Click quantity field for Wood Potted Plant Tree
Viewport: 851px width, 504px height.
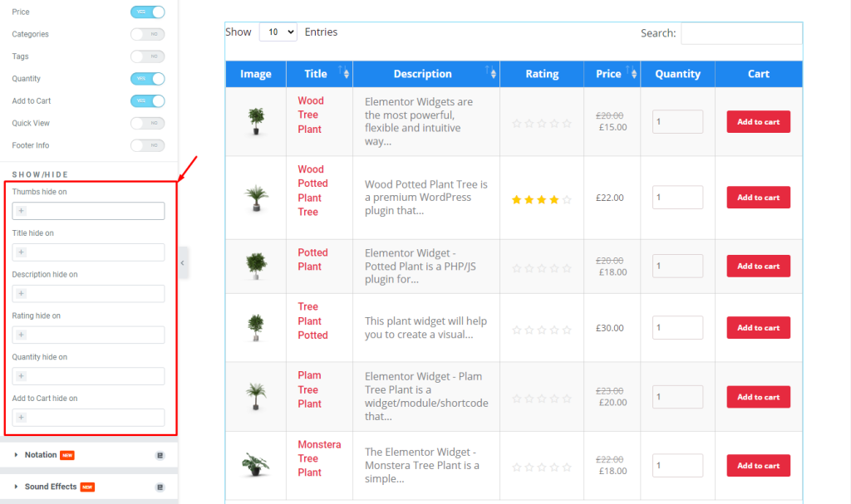(x=677, y=198)
